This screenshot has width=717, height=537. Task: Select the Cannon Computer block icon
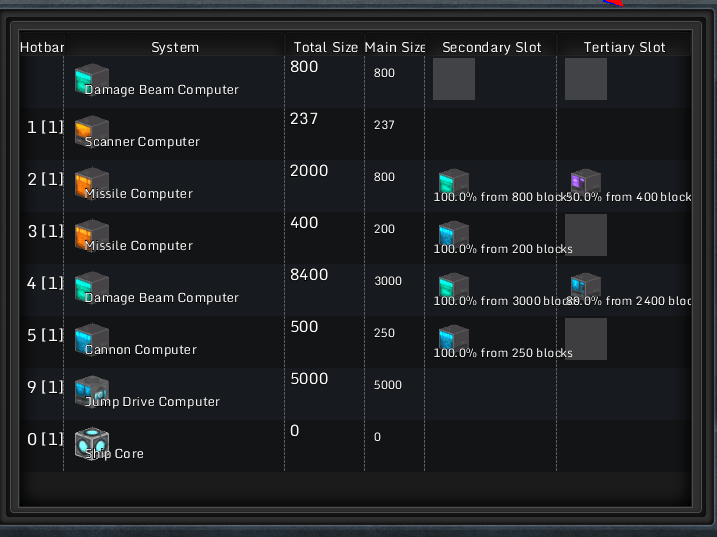pyautogui.click(x=91, y=339)
